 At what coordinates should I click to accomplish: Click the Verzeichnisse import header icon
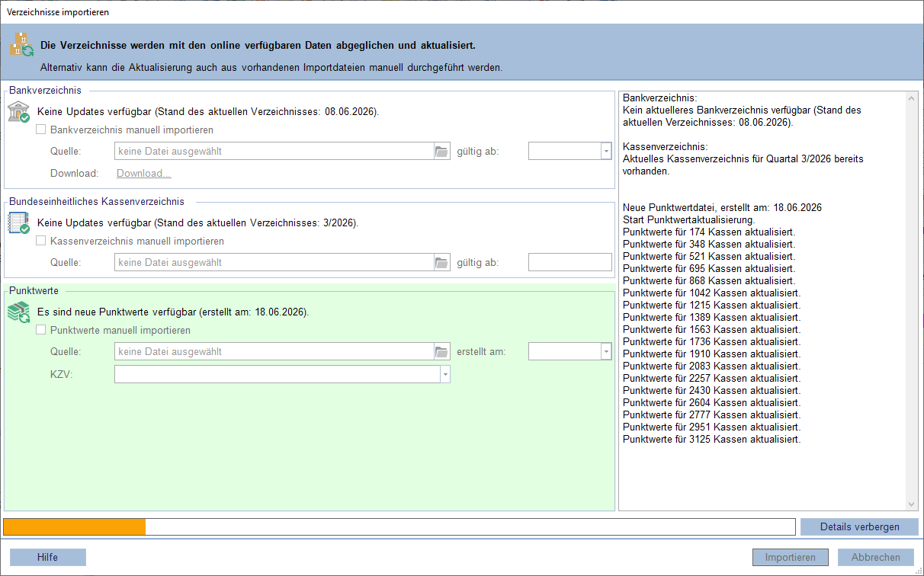click(21, 45)
